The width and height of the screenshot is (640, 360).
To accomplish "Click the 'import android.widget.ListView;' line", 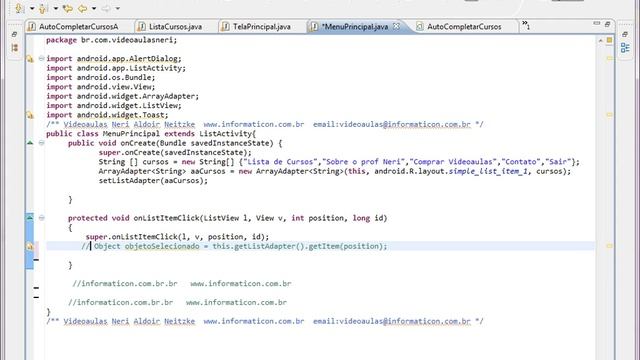I will pyautogui.click(x=113, y=106).
